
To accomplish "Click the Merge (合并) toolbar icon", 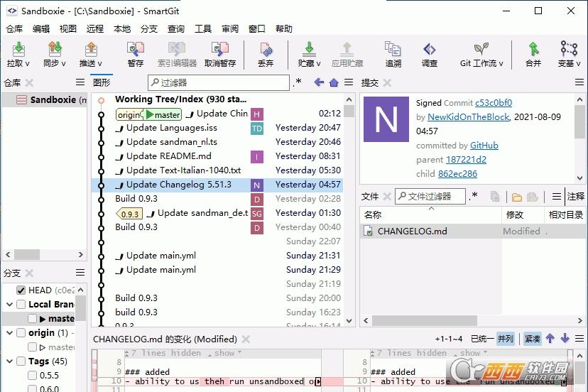I will pos(533,49).
